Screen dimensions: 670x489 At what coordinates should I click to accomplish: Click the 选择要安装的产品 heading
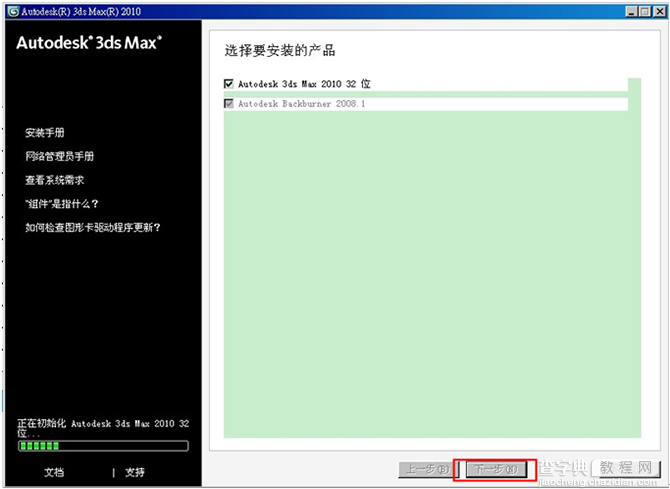(x=280, y=50)
